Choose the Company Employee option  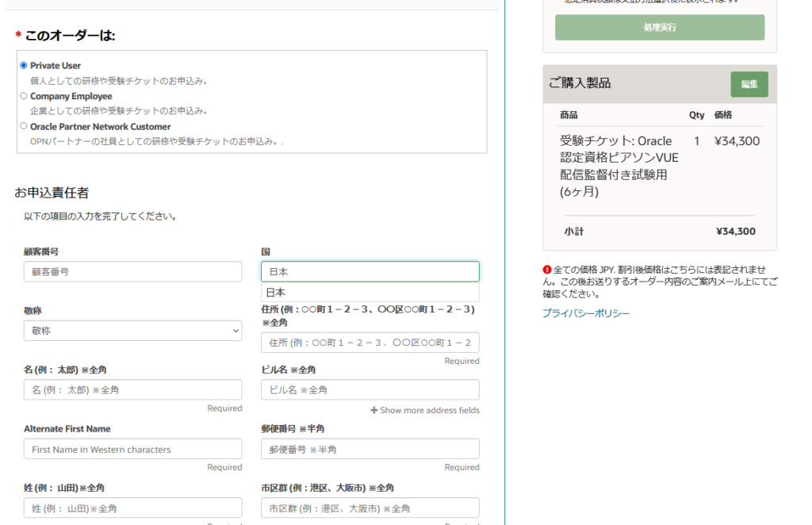24,96
